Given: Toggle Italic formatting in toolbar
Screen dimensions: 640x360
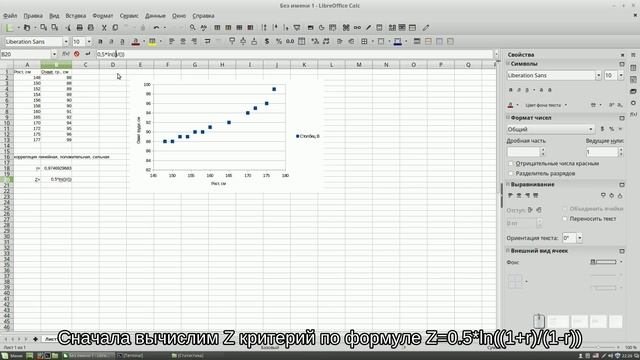Looking at the screenshot, I should (111, 42).
